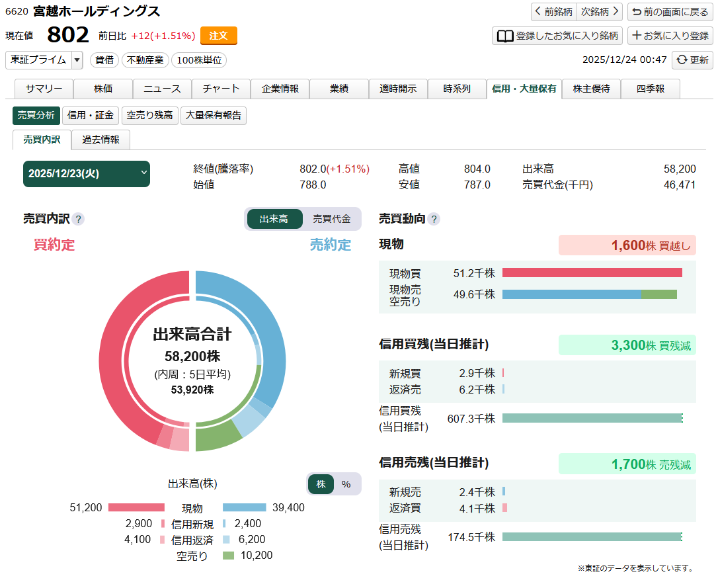Open the チャート tab
The width and height of the screenshot is (716, 588).
click(x=221, y=89)
